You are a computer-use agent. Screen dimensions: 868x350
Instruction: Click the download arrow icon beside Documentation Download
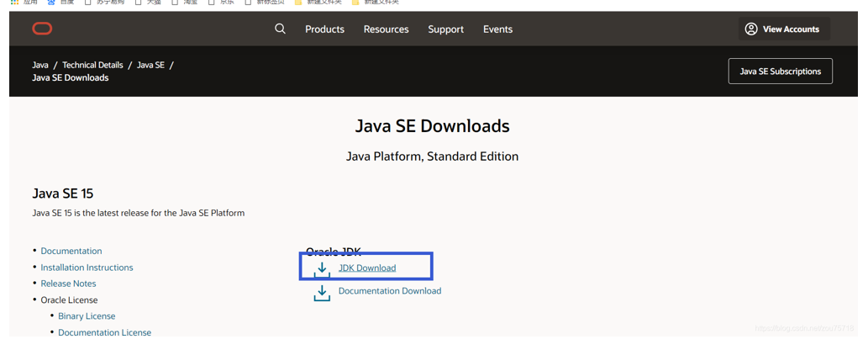tap(322, 293)
